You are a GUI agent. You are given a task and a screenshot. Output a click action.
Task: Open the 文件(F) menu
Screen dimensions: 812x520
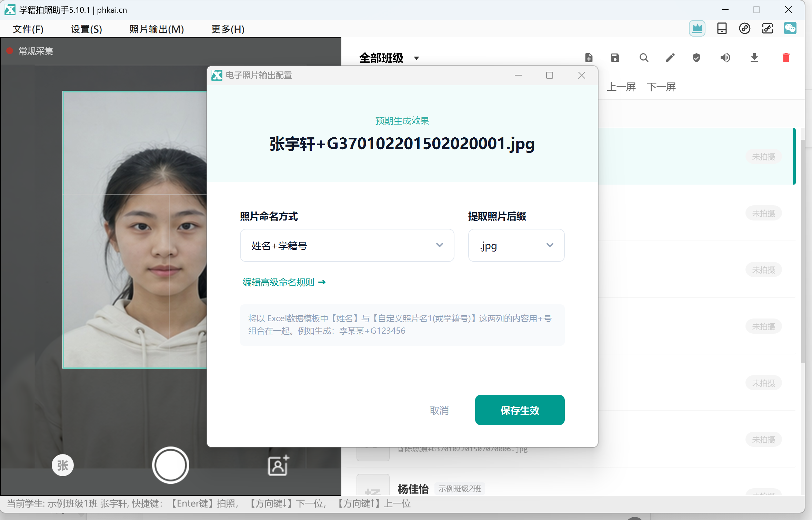pos(28,29)
